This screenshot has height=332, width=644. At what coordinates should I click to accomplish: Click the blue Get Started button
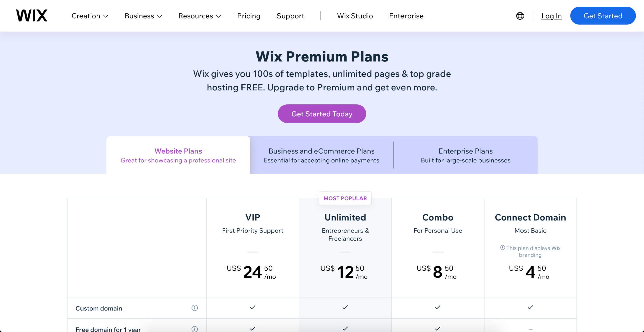pyautogui.click(x=603, y=16)
